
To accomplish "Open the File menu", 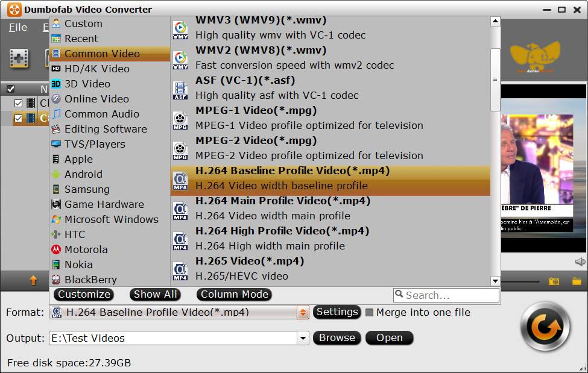I will (x=18, y=27).
